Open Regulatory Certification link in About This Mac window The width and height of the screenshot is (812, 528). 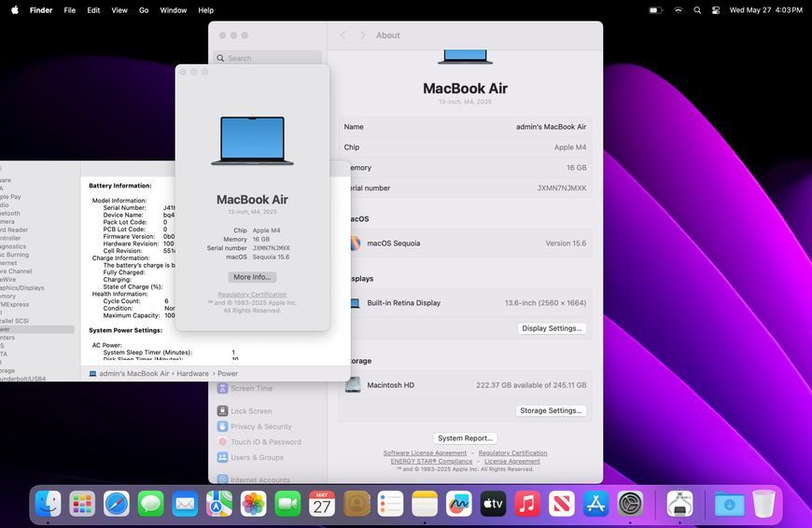point(252,294)
